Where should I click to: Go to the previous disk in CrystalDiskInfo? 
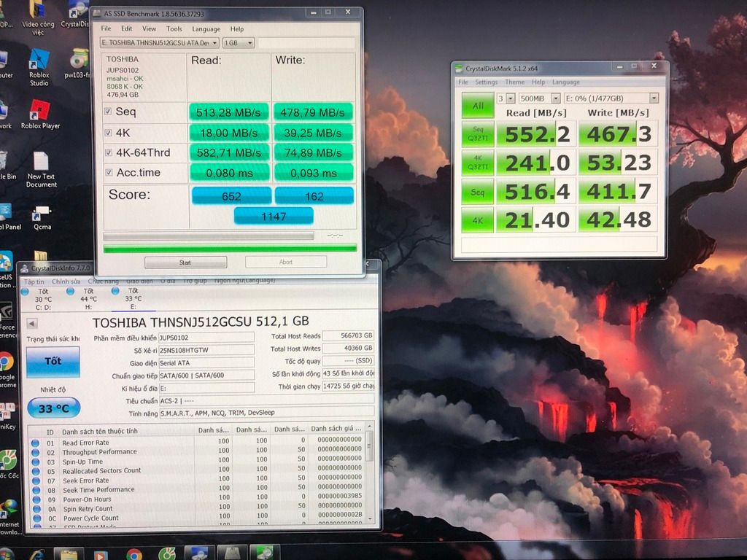coord(32,324)
